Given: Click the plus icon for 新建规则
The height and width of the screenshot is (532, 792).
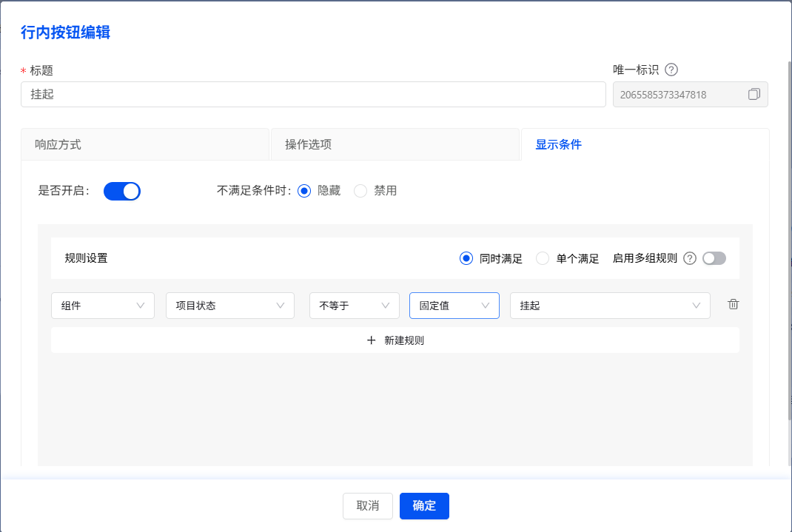Looking at the screenshot, I should pos(372,340).
